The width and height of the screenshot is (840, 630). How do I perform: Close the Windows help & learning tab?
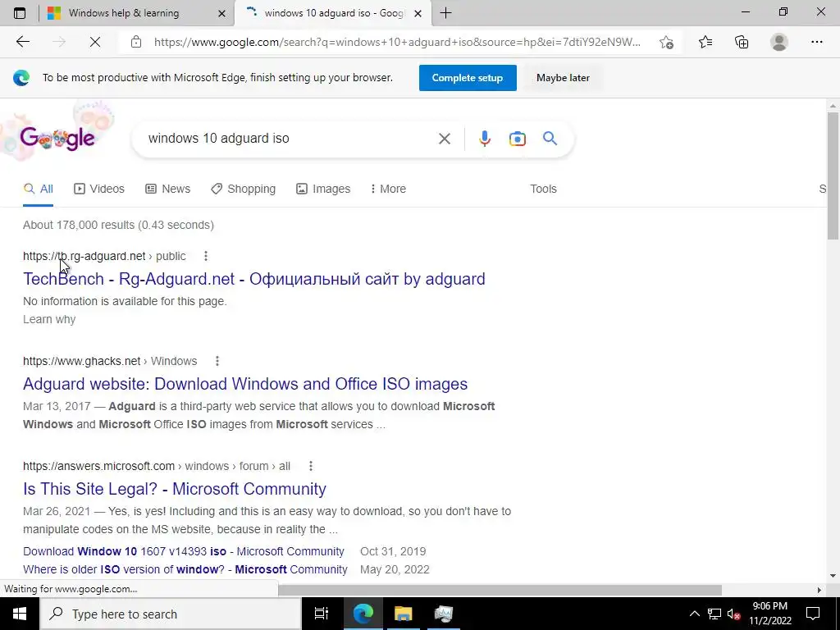click(221, 13)
